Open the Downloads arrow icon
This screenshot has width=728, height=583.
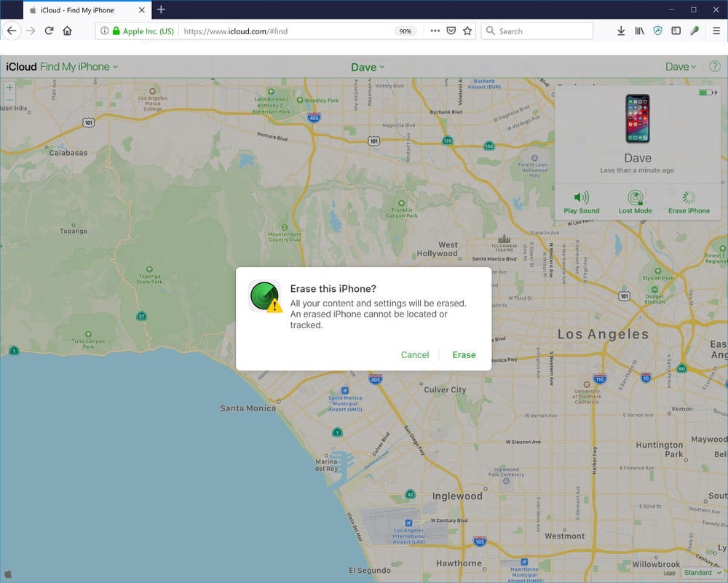(x=621, y=31)
